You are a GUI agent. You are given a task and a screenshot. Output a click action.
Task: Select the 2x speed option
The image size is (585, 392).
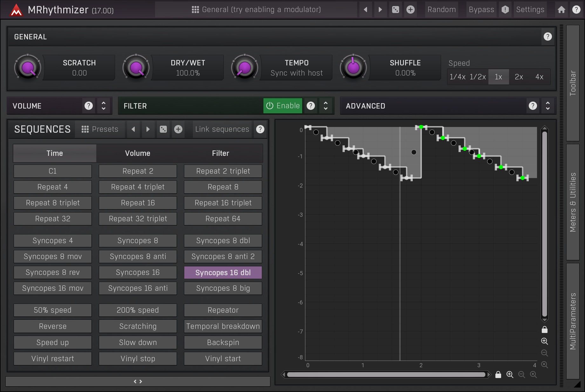coord(519,77)
